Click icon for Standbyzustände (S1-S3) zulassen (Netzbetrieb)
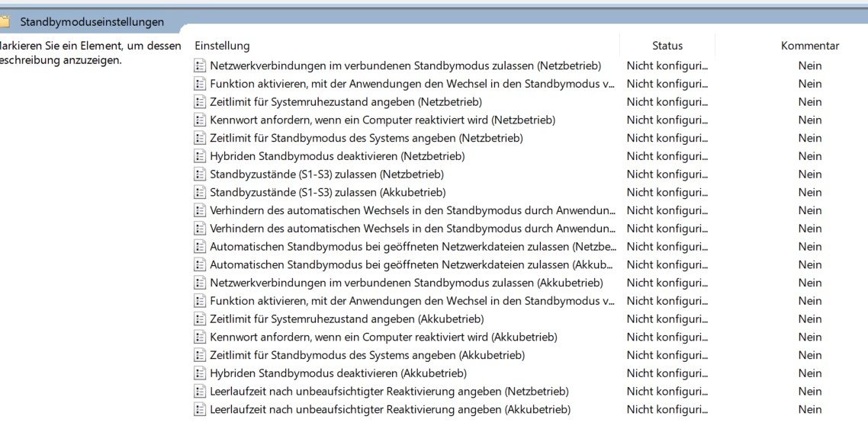This screenshot has width=868, height=432. coord(199,174)
